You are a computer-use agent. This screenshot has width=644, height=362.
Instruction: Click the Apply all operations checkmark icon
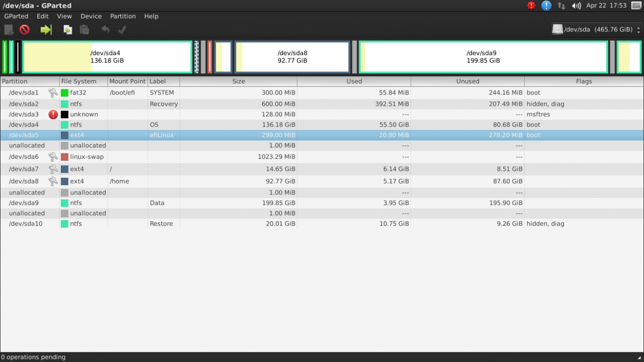point(122,30)
